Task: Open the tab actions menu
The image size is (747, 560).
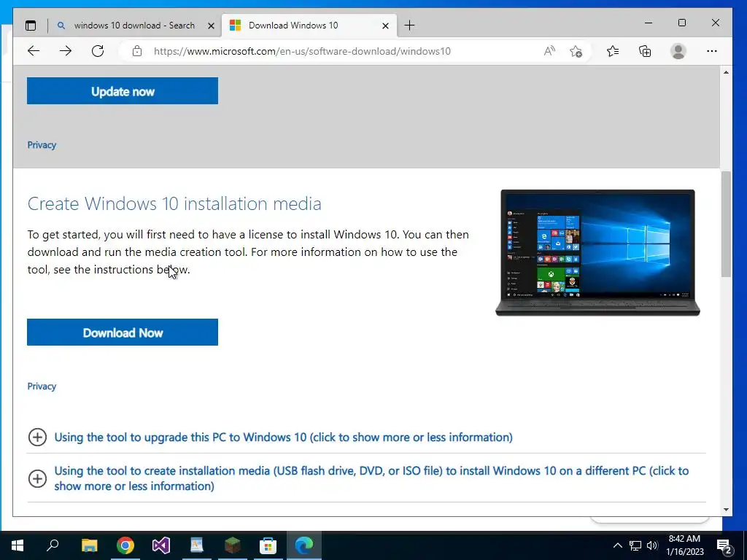Action: click(x=31, y=26)
